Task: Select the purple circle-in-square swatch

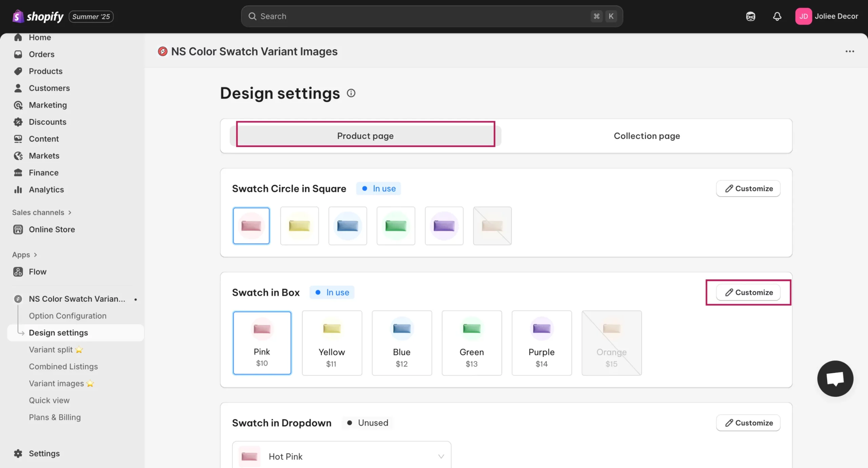Action: 444,226
